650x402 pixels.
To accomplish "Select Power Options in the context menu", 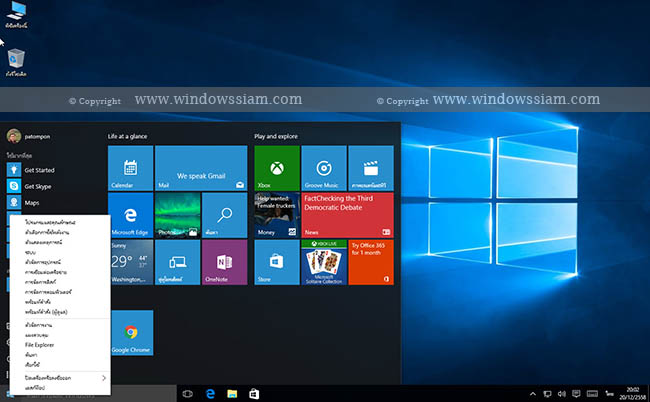I will [x=60, y=232].
